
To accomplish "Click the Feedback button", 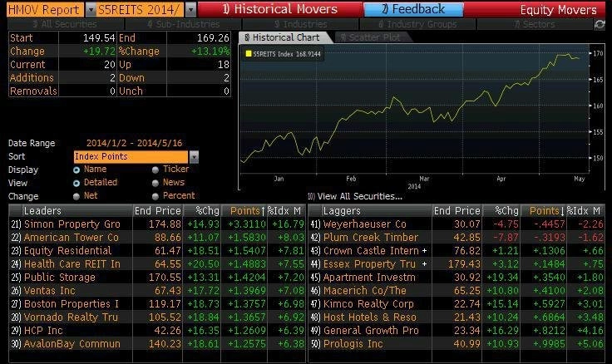I will [x=413, y=9].
